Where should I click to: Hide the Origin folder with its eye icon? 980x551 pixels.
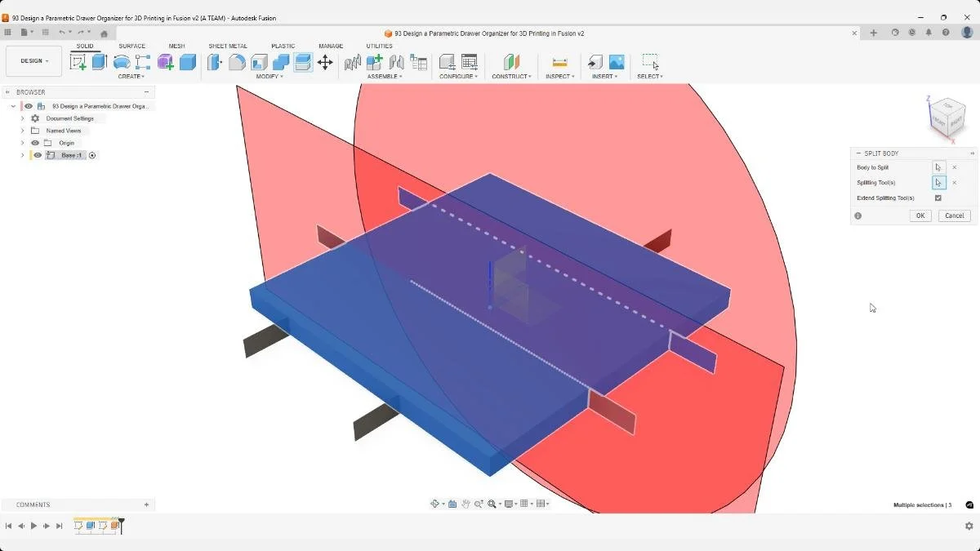pyautogui.click(x=33, y=142)
